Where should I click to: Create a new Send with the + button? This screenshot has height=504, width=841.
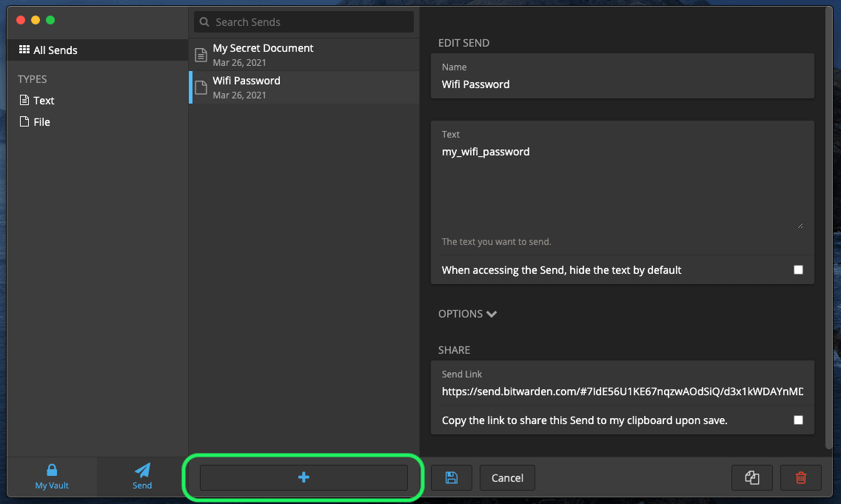(304, 477)
